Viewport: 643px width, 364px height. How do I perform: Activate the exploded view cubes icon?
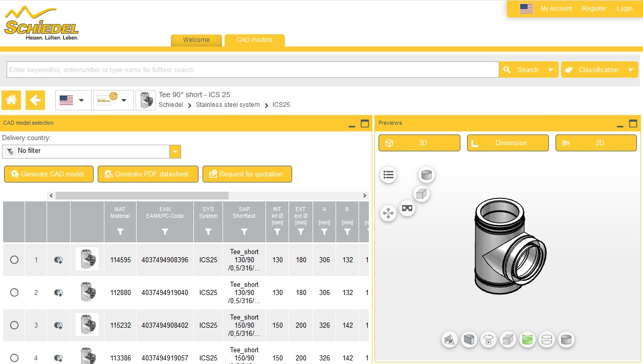click(388, 213)
